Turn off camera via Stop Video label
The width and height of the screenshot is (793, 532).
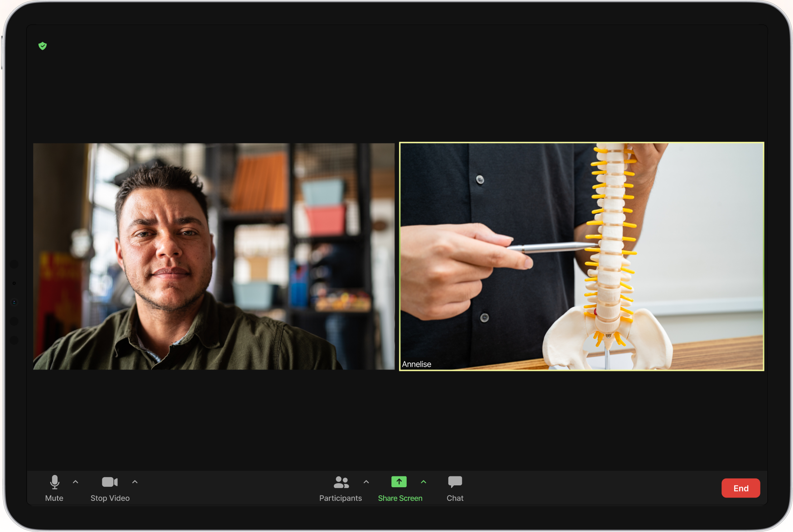tap(110, 498)
